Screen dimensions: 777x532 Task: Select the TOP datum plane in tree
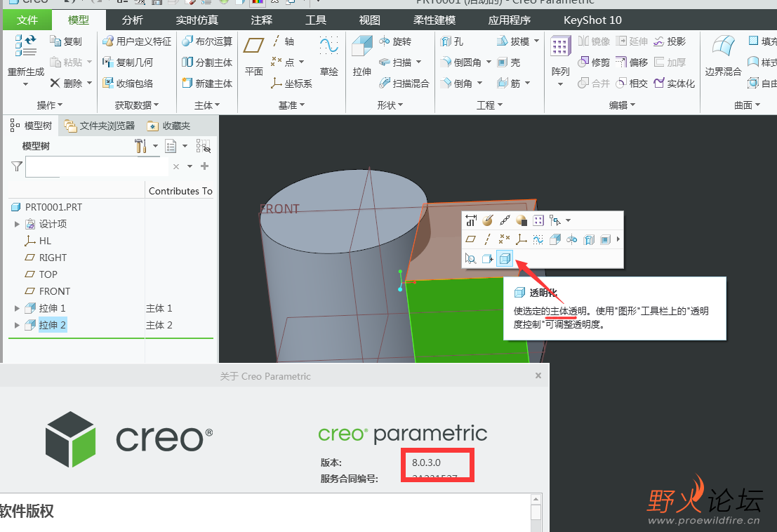click(41, 274)
